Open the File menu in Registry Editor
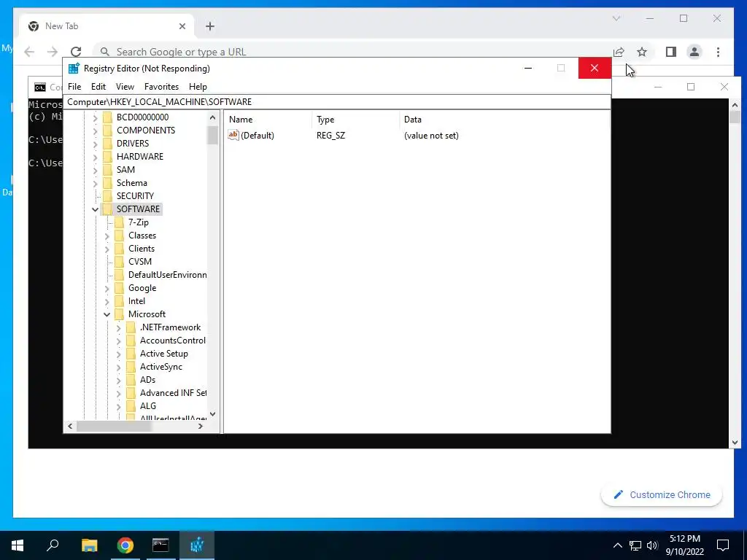The width and height of the screenshot is (747, 560). 74,87
